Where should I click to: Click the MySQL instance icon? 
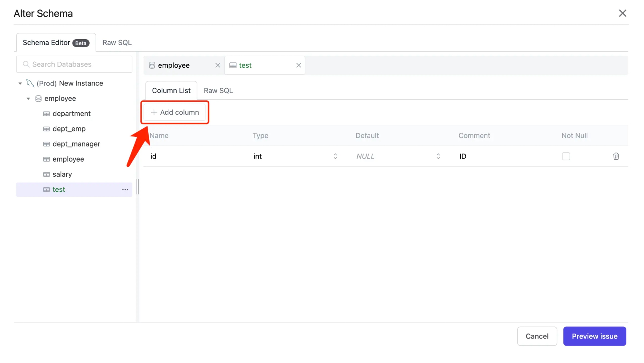(30, 83)
